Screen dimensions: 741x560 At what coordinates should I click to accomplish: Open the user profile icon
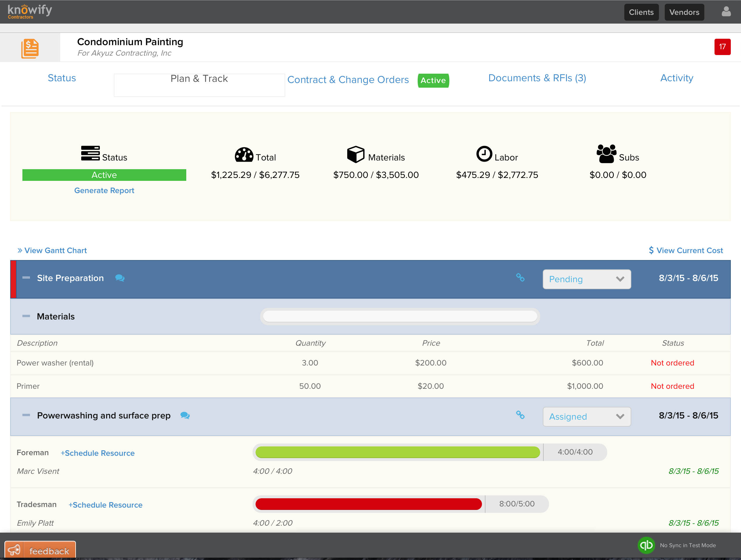pyautogui.click(x=726, y=12)
